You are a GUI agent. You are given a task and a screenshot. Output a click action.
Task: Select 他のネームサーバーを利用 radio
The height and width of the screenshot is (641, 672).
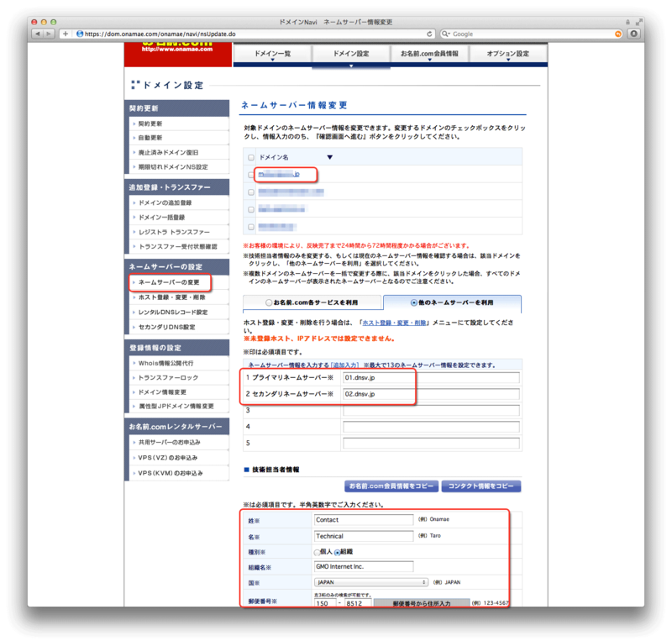tap(413, 302)
